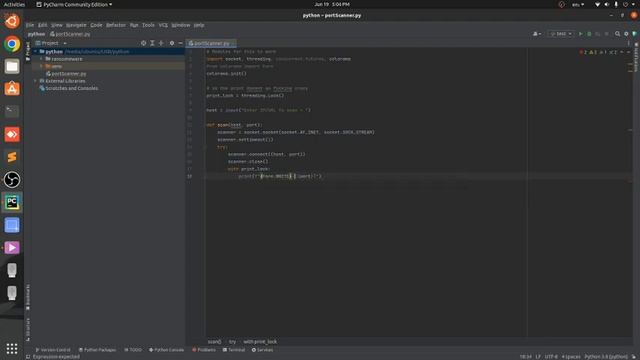Image resolution: width=640 pixels, height=360 pixels.
Task: Expand the ransomware folder
Action: (41, 59)
